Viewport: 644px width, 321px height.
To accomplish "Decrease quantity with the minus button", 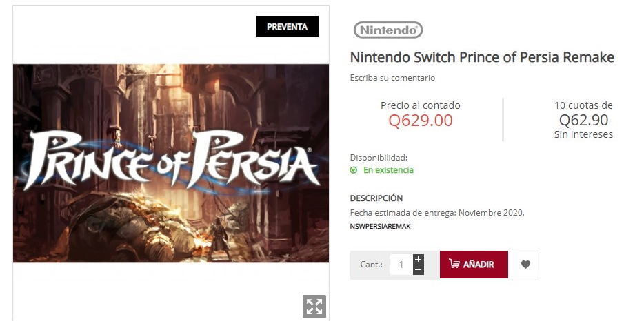I will 419,270.
